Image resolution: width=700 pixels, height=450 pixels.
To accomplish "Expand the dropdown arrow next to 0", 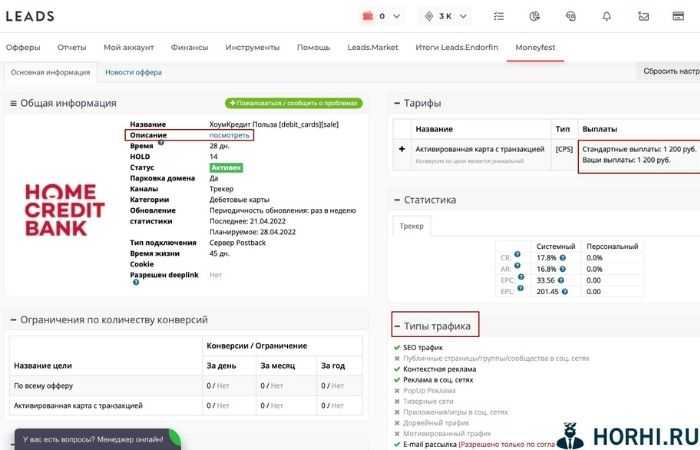I will click(396, 16).
